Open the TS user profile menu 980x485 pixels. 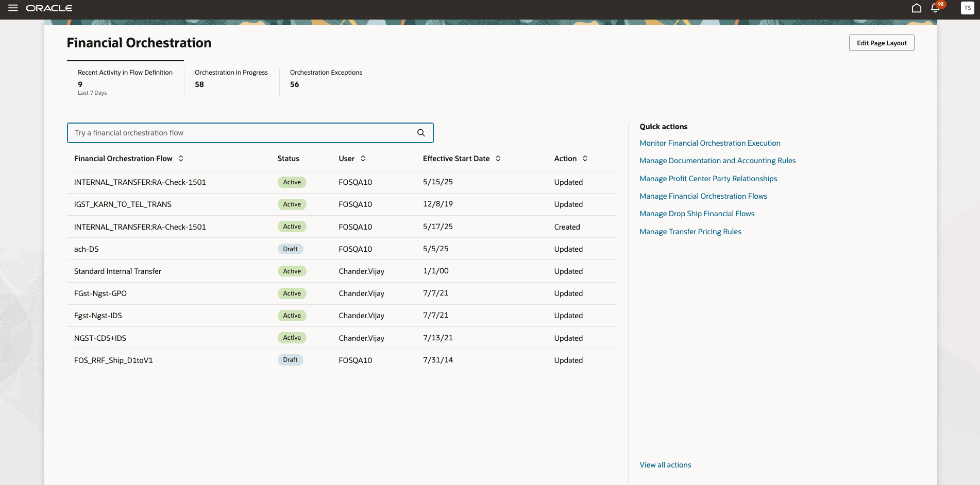pyautogui.click(x=967, y=8)
